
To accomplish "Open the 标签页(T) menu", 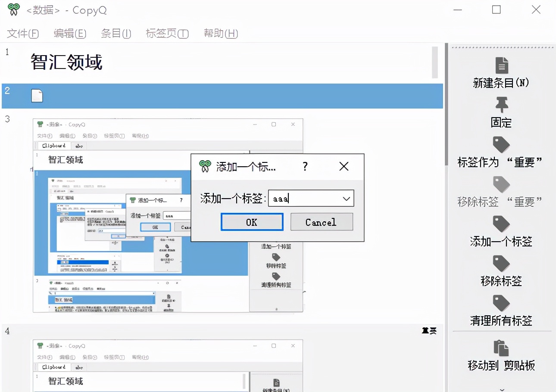I will [167, 34].
